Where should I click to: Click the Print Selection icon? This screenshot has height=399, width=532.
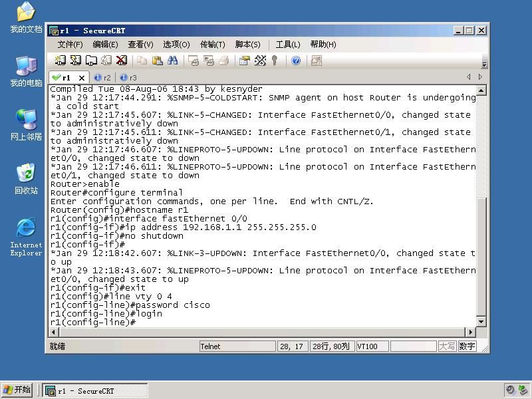tap(209, 61)
